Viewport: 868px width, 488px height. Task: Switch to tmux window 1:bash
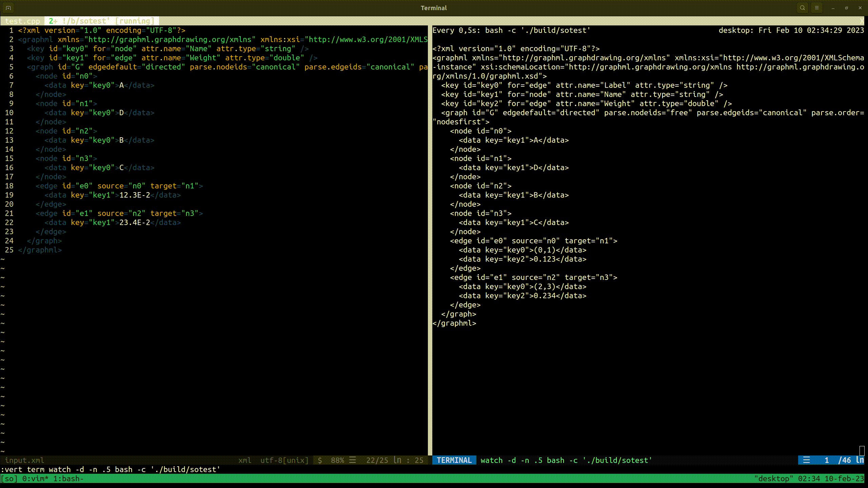click(68, 479)
